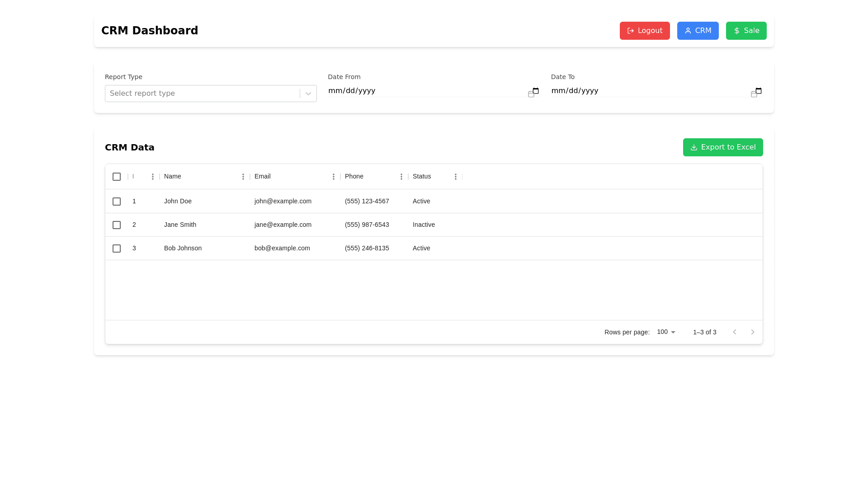
Task: Click the Date From calendar icon
Action: point(536,91)
